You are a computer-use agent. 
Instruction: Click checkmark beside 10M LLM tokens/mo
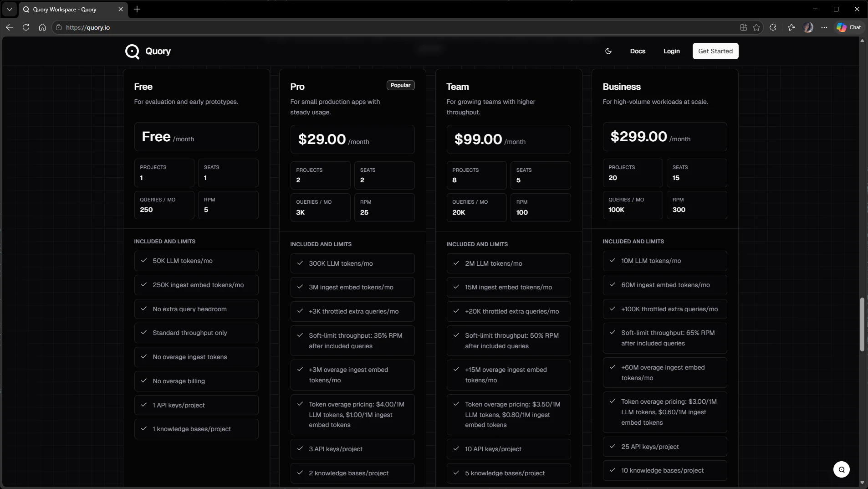[613, 260]
